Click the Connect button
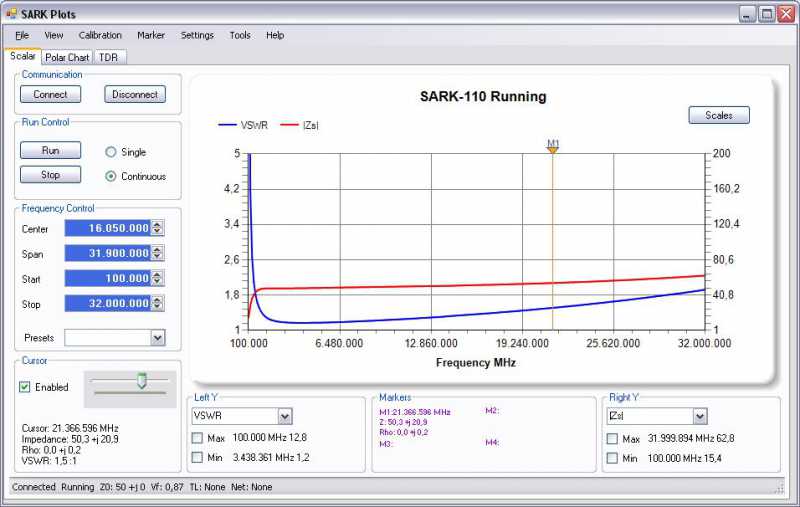This screenshot has height=507, width=800. point(51,94)
